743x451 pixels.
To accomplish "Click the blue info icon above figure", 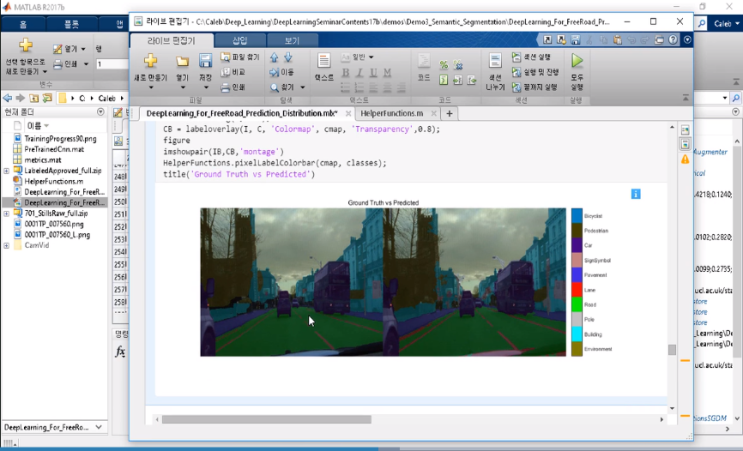I will [x=634, y=194].
